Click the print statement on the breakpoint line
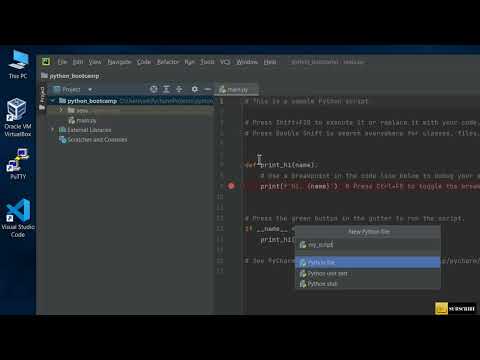This screenshot has width=480, height=360. pyautogui.click(x=299, y=186)
